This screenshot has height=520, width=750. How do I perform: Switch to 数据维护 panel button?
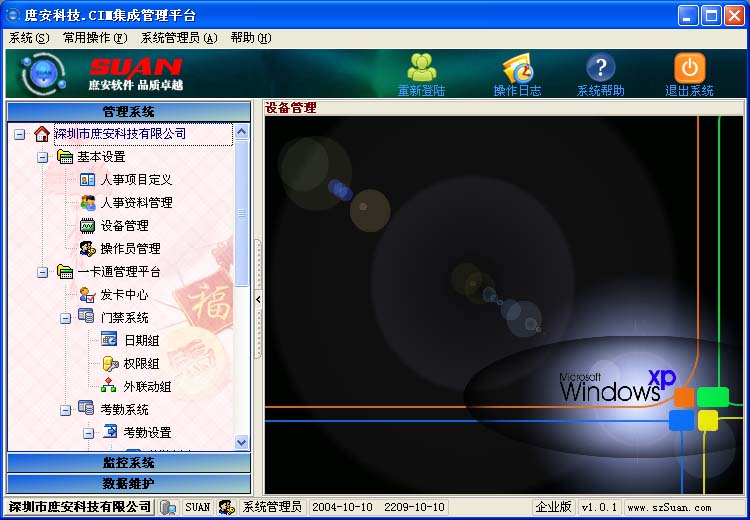pos(129,484)
